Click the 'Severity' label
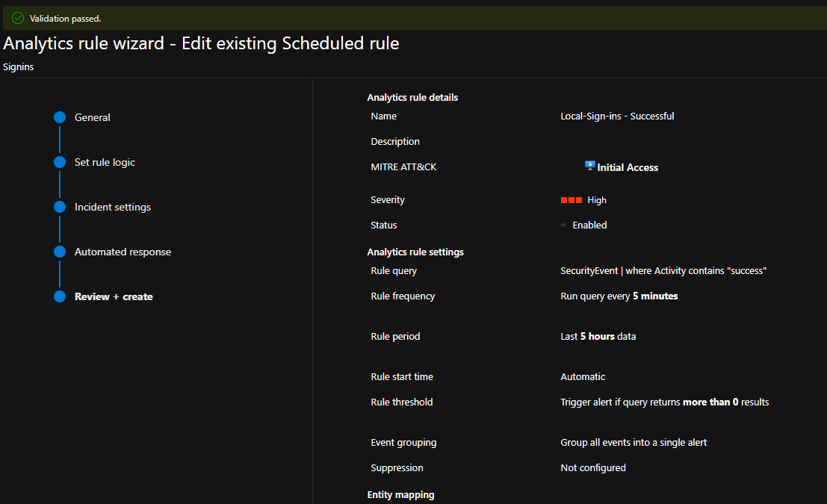Screen dimensions: 827x504 tap(388, 200)
